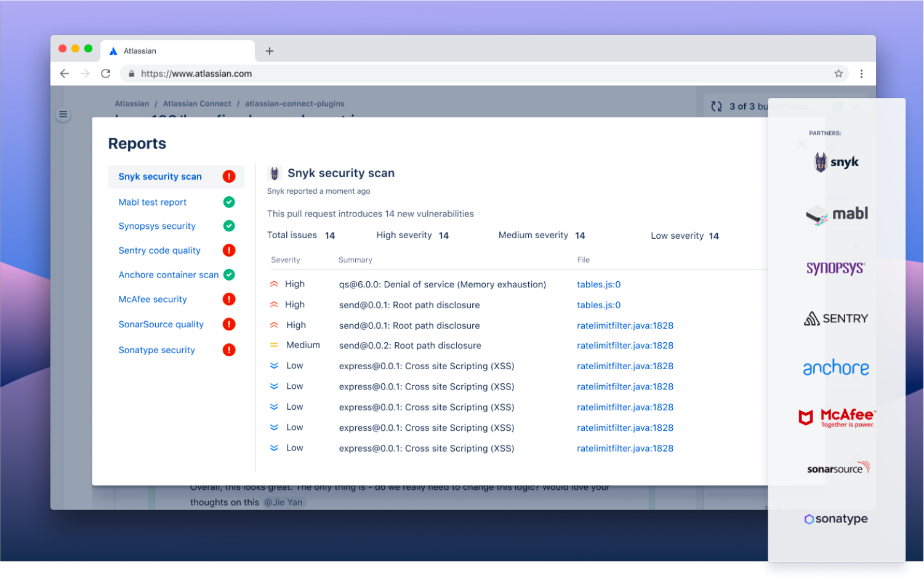Open the Sonatype security report
The image size is (924, 579).
click(156, 350)
